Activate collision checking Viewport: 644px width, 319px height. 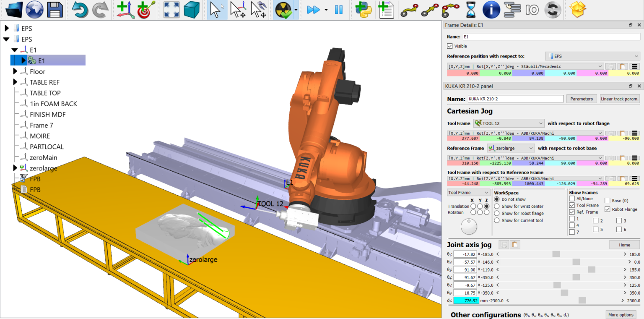(283, 9)
